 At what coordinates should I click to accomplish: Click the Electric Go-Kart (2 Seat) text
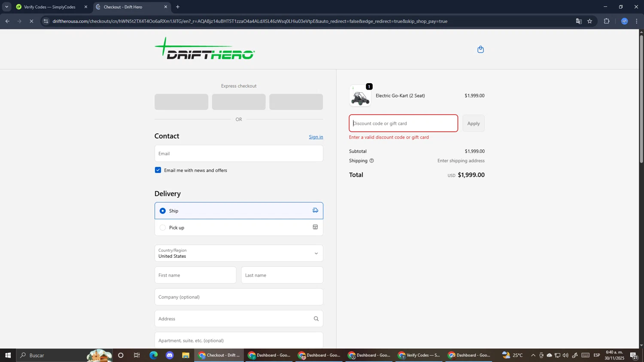(x=400, y=96)
